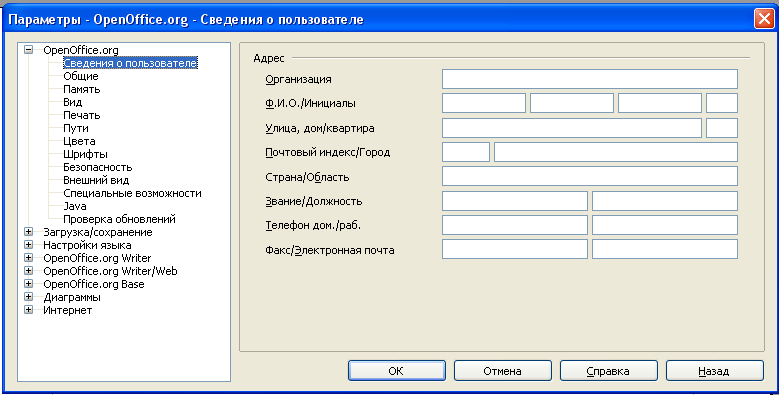Click the Организация input field

point(590,79)
